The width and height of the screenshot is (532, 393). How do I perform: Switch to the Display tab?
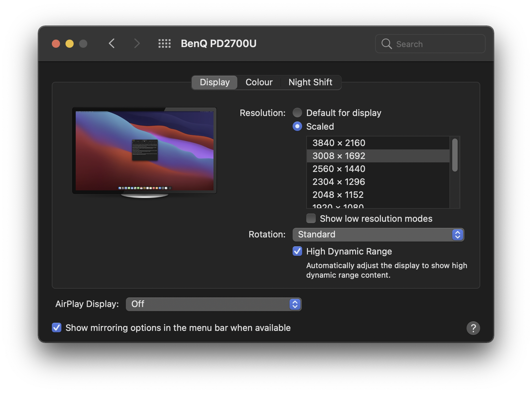pyautogui.click(x=215, y=82)
